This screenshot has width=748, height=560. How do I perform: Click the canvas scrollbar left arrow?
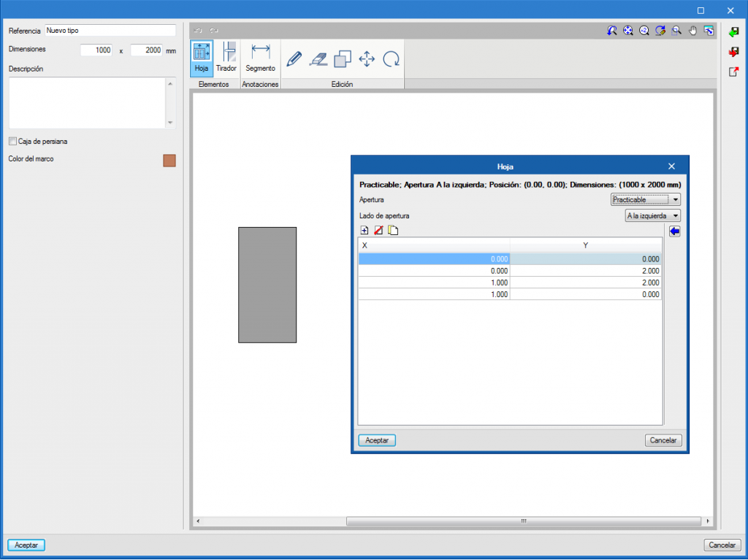(x=198, y=521)
